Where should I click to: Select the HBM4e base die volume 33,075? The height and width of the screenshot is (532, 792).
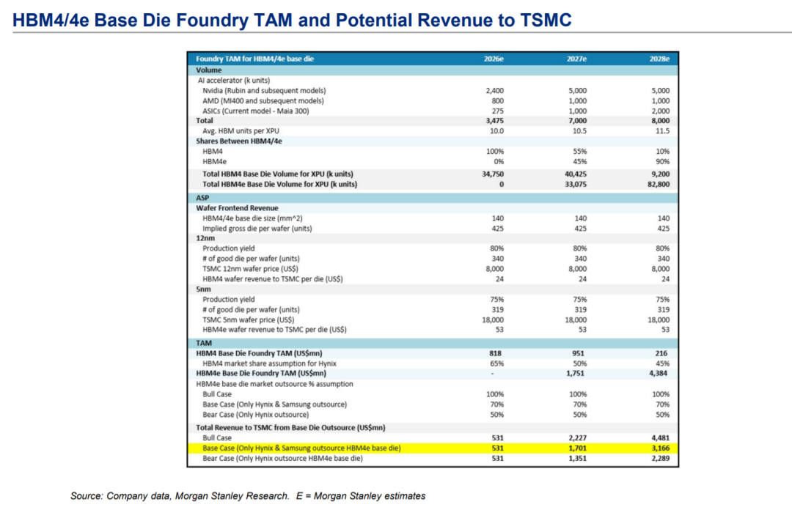pyautogui.click(x=576, y=184)
